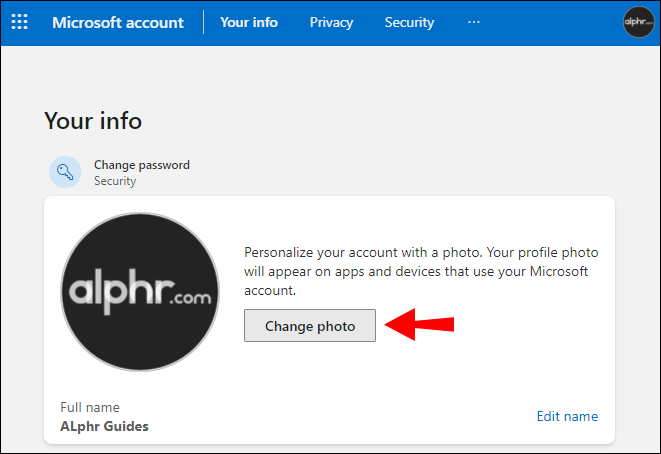Click the account avatar in the header
Screen dimensions: 661x454
pyautogui.click(x=638, y=22)
